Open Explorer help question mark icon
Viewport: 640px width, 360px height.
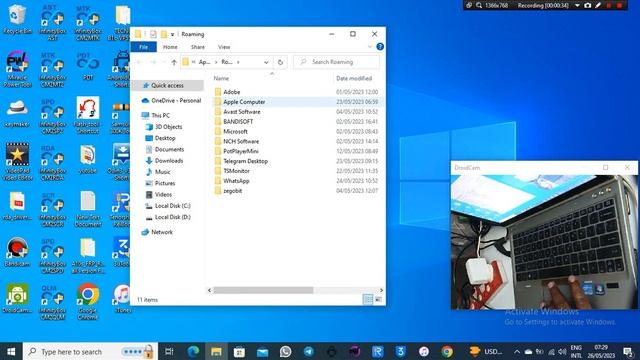click(x=380, y=47)
